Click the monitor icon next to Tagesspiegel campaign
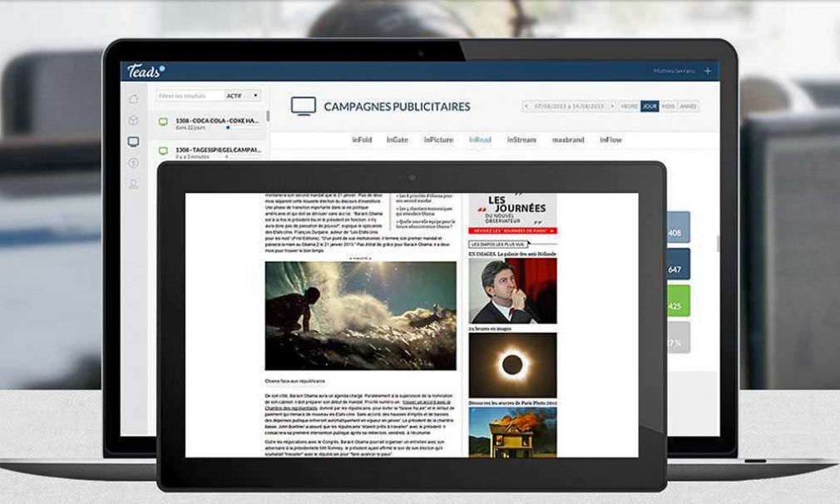 tap(163, 151)
